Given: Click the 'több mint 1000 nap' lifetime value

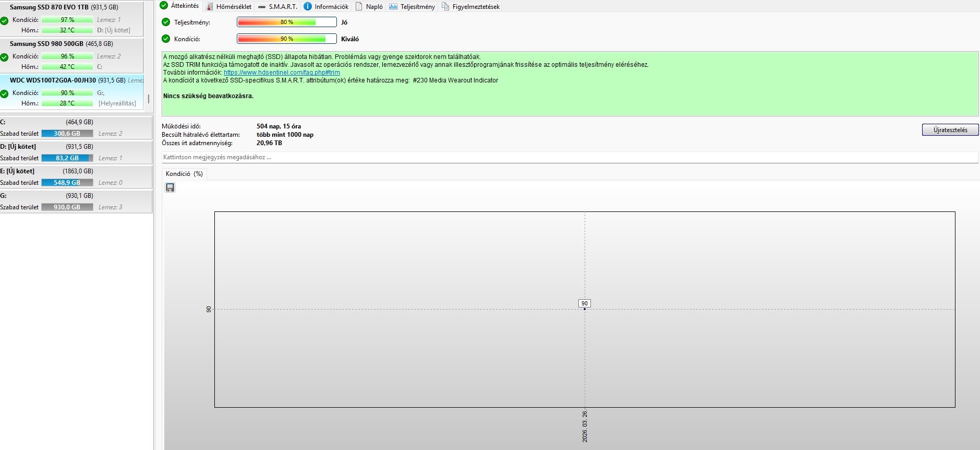Looking at the screenshot, I should tap(285, 135).
